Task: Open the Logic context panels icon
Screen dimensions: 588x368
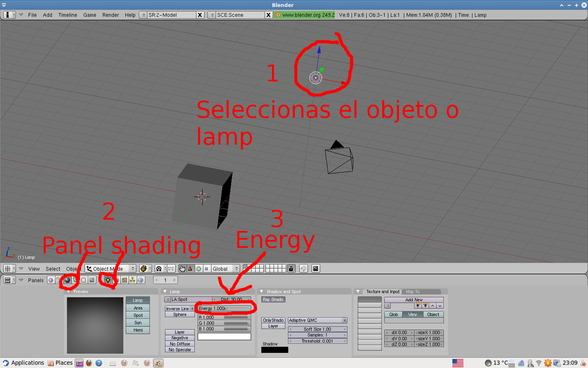Action: tap(51, 280)
